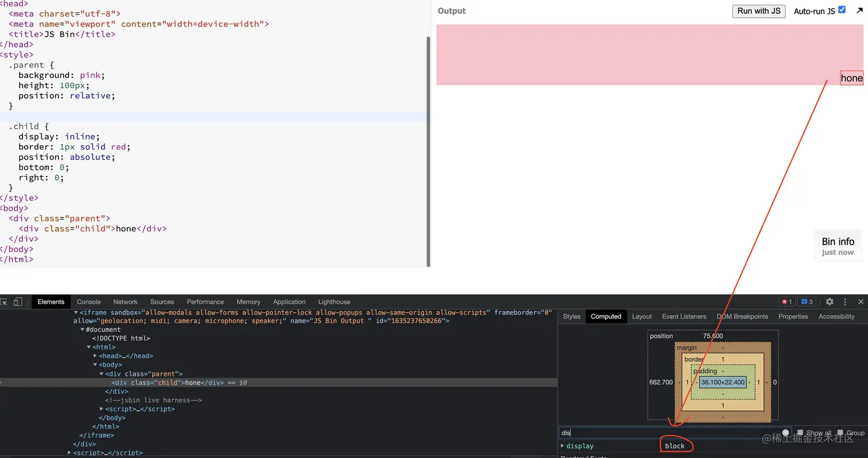This screenshot has width=868, height=458.
Task: Select the Computed pane tab
Action: coord(606,317)
